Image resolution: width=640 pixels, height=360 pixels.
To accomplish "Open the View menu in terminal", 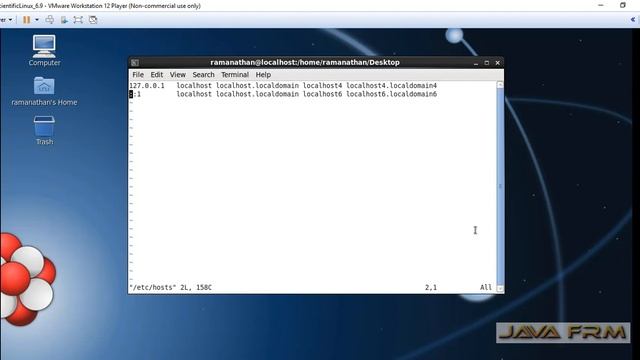I will pos(178,75).
